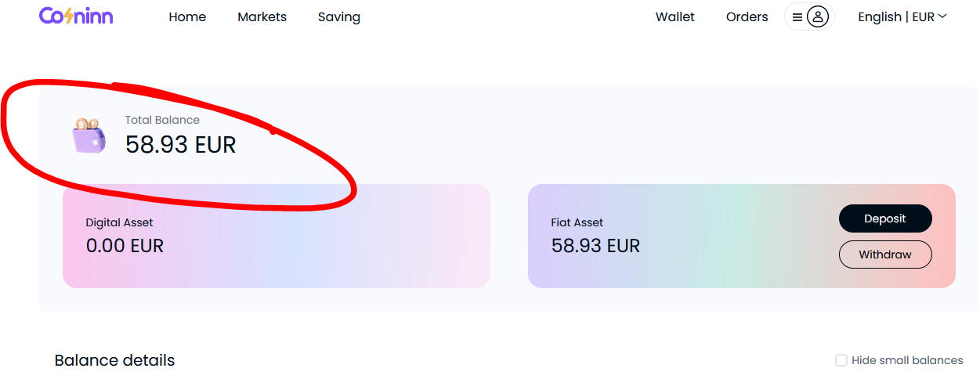Expand the English | EUR language dropdown
The height and width of the screenshot is (379, 980).
(902, 16)
